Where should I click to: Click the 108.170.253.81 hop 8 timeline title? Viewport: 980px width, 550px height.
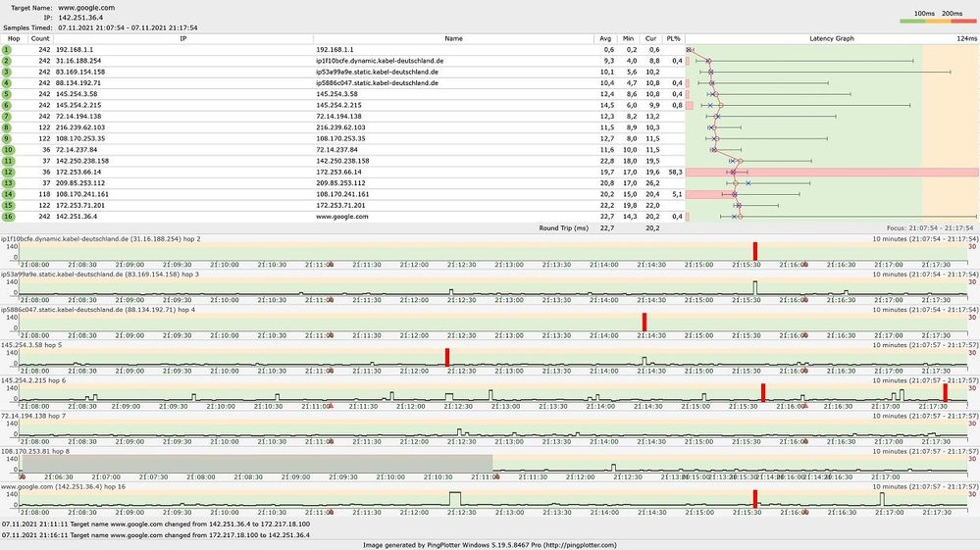click(35, 451)
